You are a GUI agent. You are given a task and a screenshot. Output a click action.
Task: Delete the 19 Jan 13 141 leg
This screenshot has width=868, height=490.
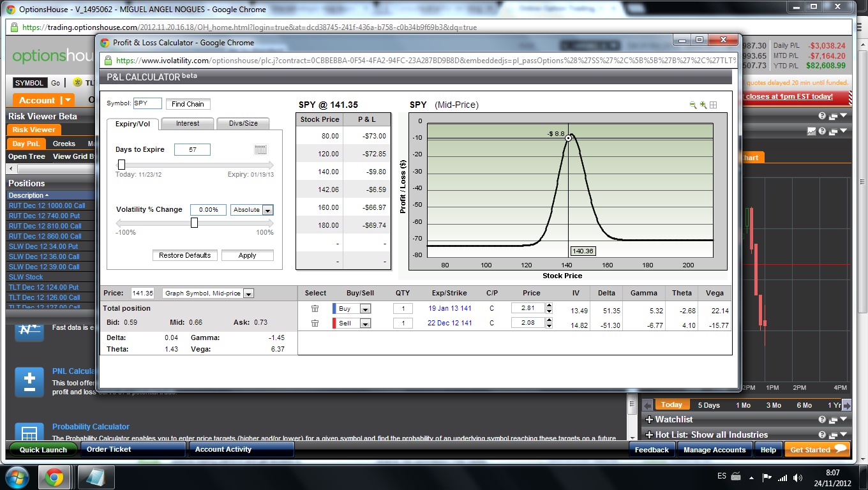coord(315,309)
